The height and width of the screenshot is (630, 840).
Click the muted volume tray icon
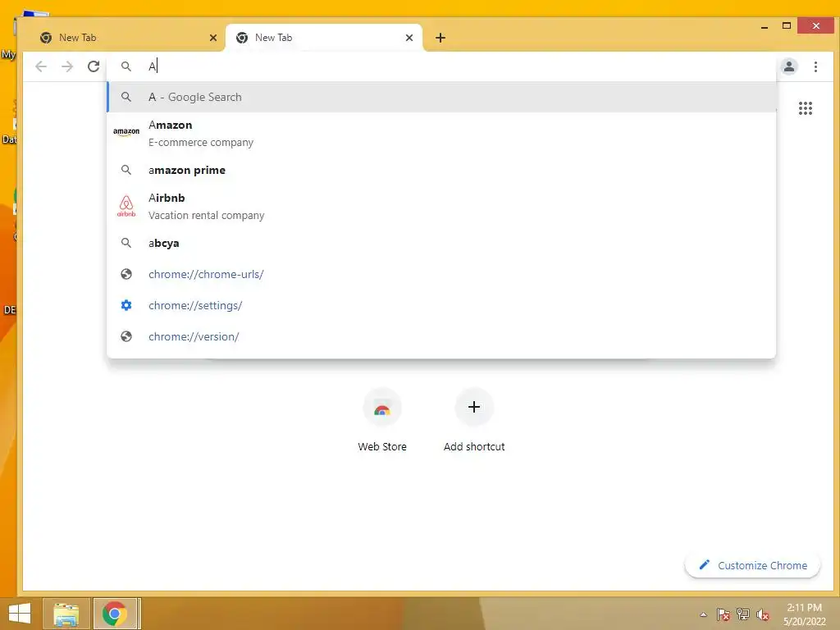[x=763, y=614]
